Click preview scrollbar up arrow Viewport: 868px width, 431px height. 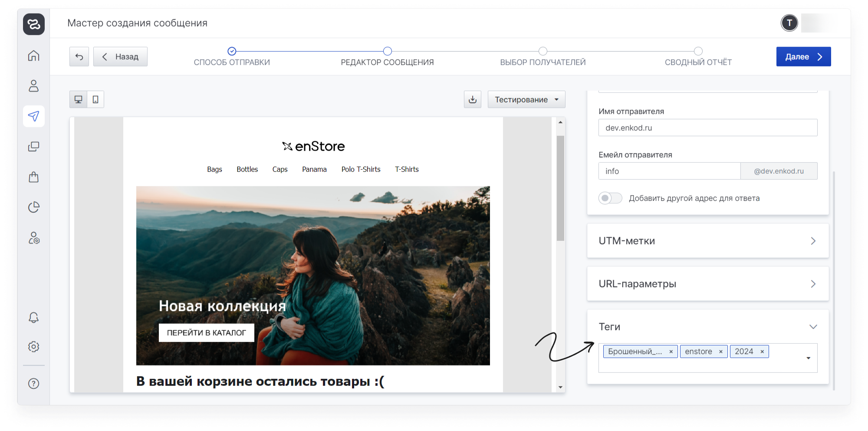click(x=560, y=122)
